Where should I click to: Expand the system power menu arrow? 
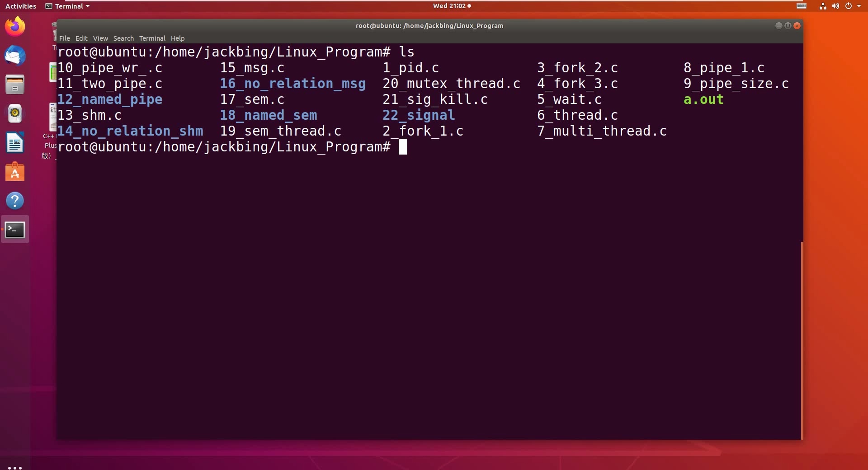[x=859, y=6]
